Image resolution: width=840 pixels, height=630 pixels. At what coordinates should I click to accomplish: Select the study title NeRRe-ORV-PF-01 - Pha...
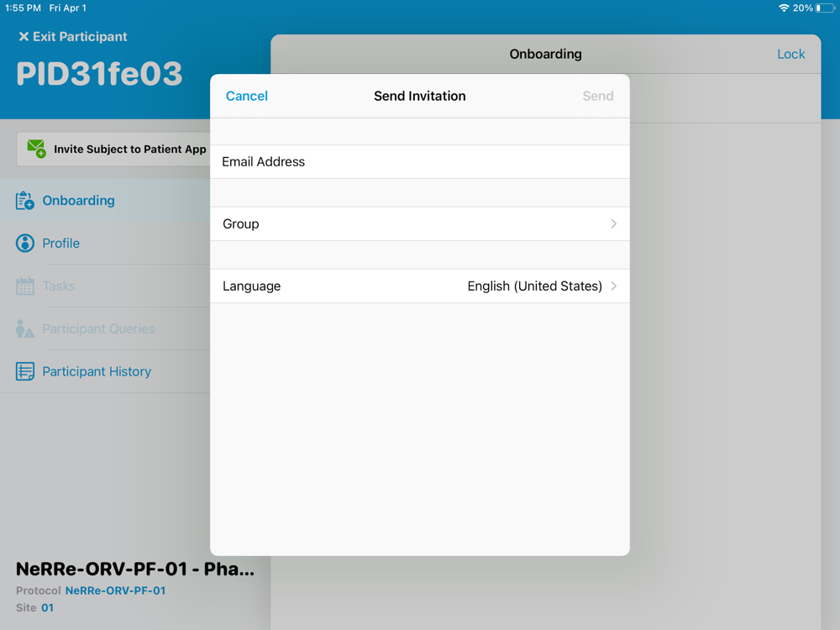coord(135,569)
